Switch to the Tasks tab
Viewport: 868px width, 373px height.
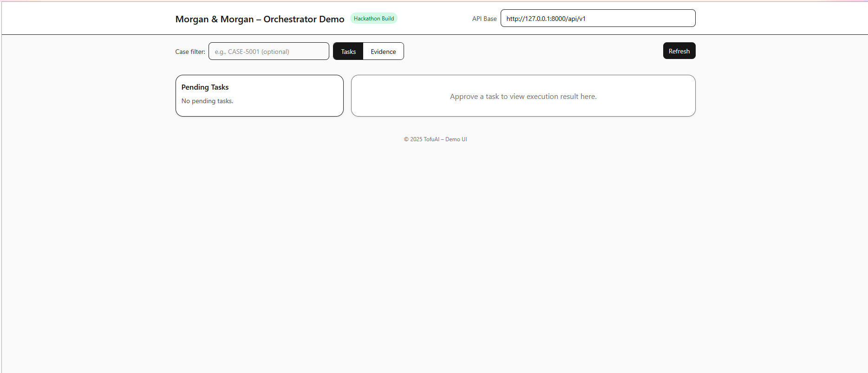click(x=348, y=52)
